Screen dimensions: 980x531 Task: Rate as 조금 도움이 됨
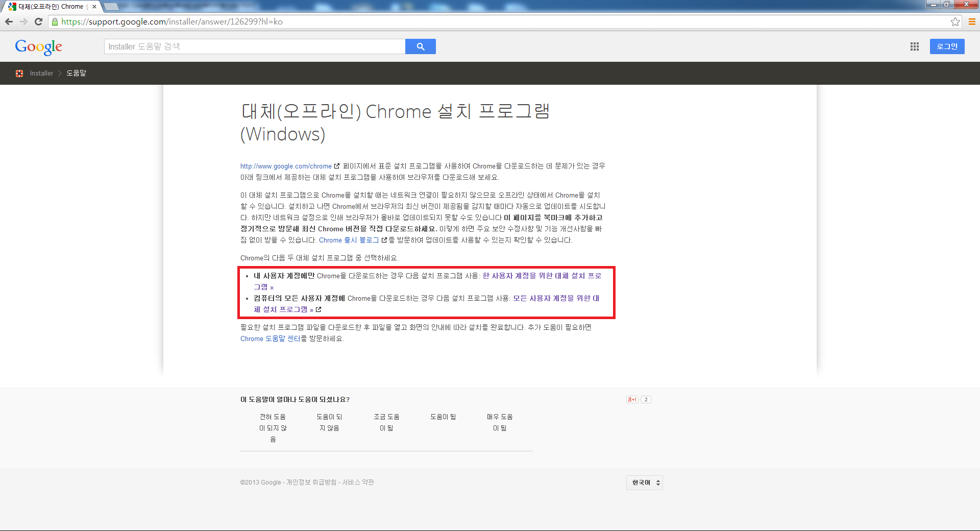(x=386, y=423)
